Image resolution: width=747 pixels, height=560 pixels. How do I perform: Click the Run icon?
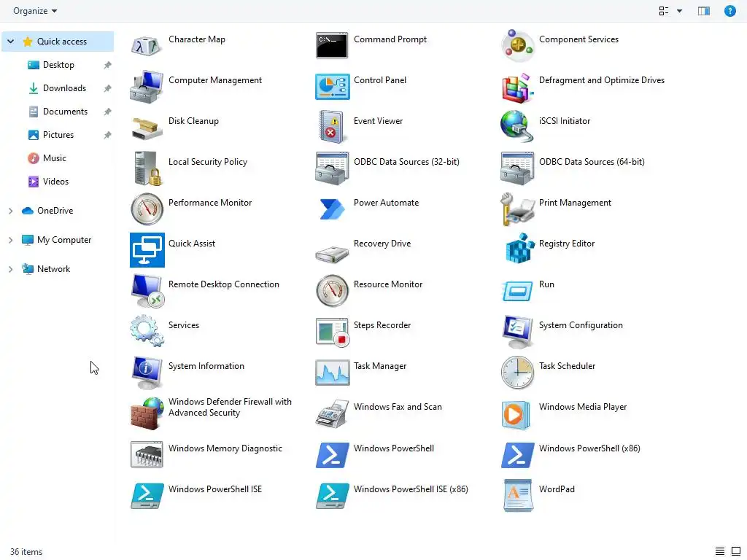coord(517,291)
